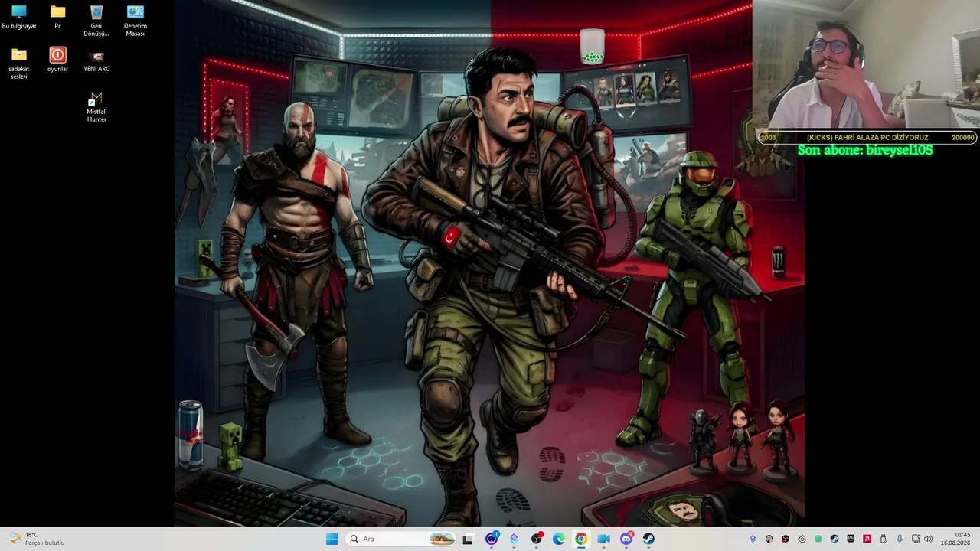Open Discord from the taskbar

pyautogui.click(x=626, y=539)
